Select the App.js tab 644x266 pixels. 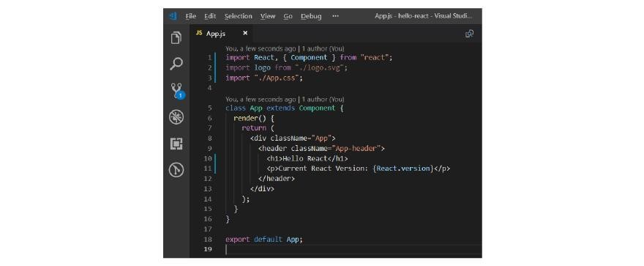coord(221,33)
